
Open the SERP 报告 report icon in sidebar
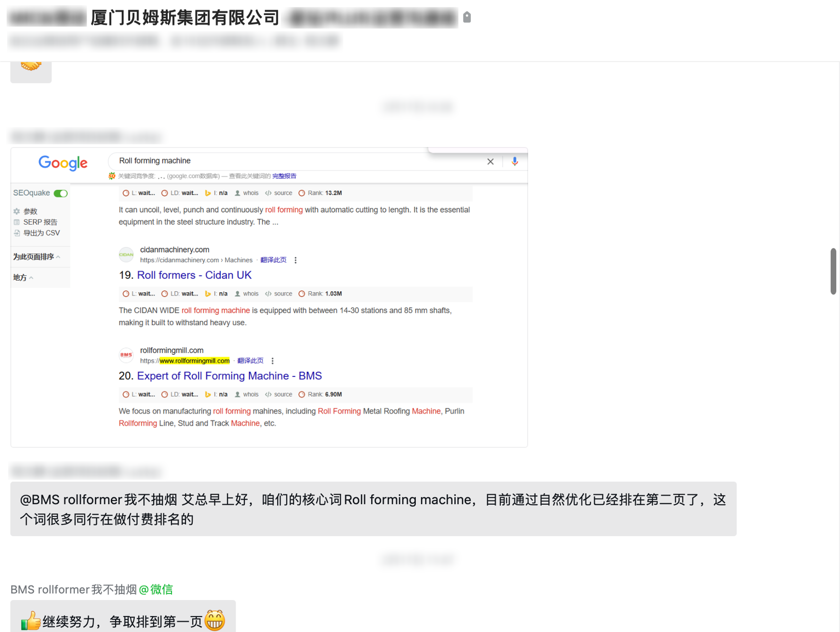(17, 222)
